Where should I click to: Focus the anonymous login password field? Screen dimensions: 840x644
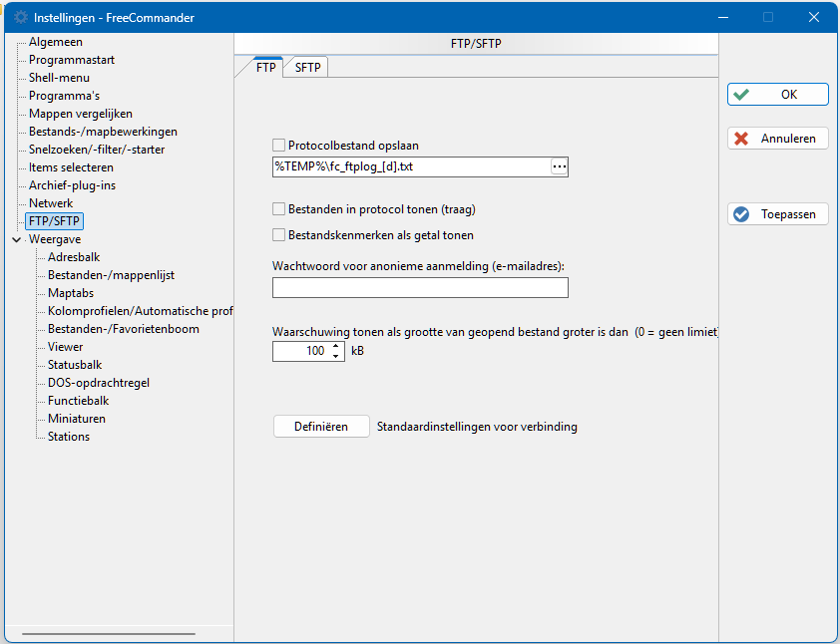pos(420,287)
